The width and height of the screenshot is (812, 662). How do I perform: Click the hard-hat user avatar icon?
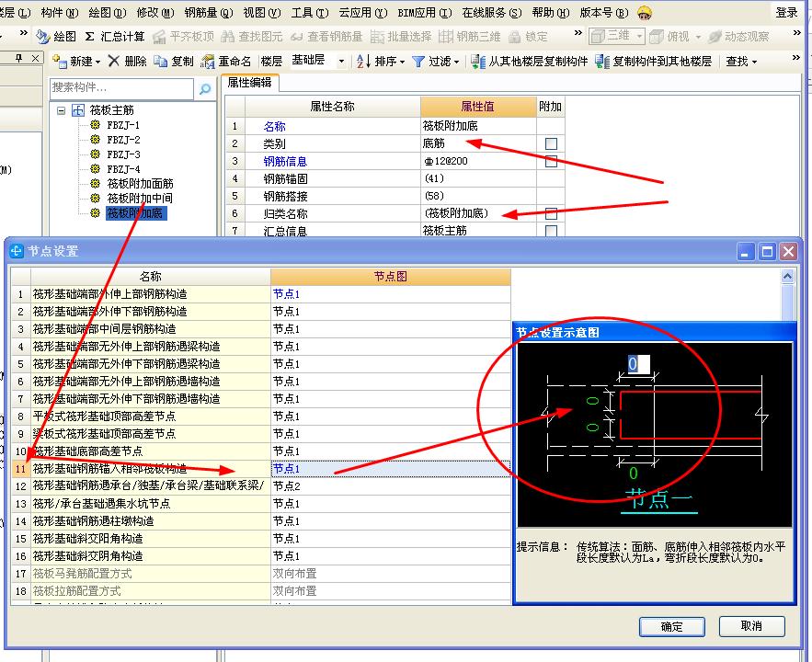[645, 12]
